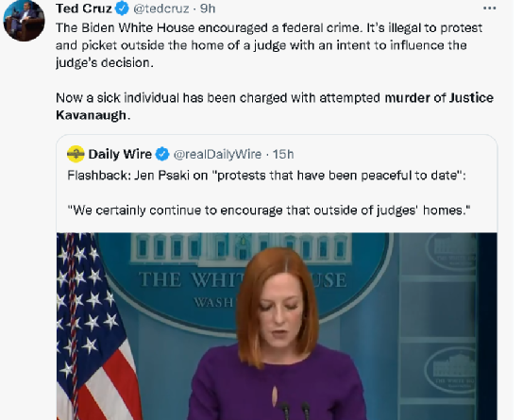The image size is (523, 420).
Task: Click the bold Kavanaugh text
Action: tap(91, 115)
